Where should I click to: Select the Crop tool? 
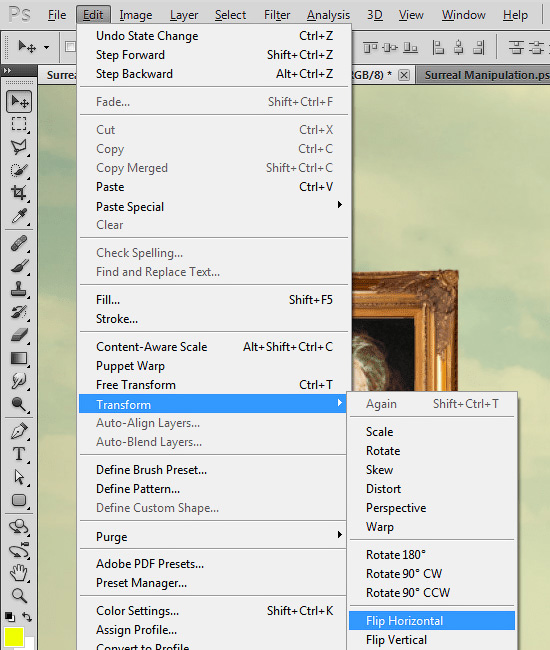tap(19, 192)
